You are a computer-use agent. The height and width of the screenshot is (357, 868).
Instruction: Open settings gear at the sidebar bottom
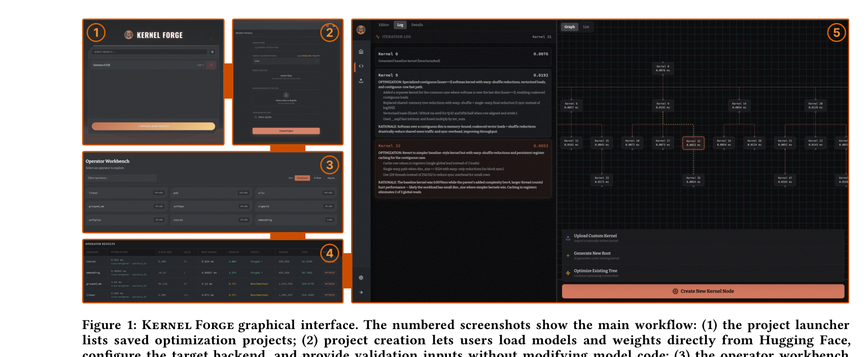361,278
